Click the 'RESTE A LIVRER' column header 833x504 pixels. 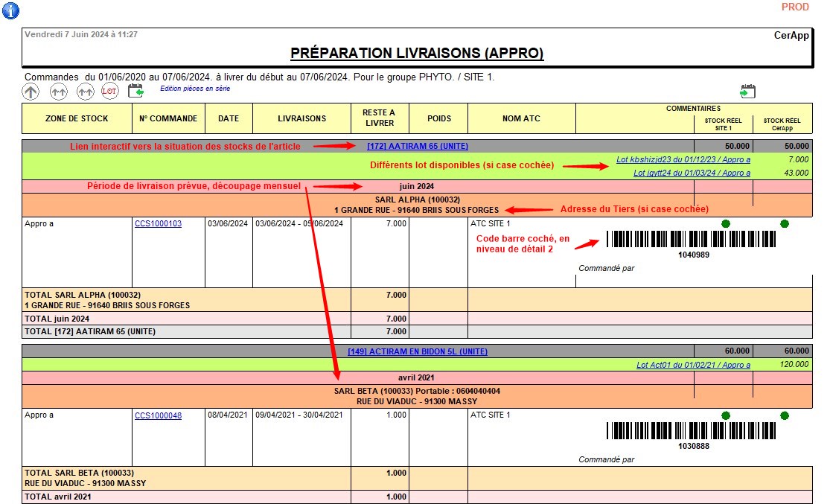click(379, 118)
